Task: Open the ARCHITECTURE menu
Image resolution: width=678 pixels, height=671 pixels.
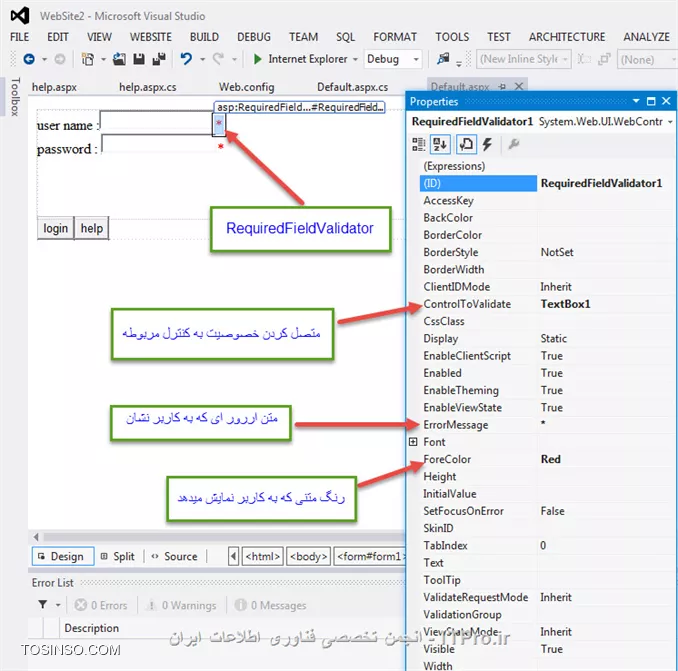Action: click(x=567, y=37)
